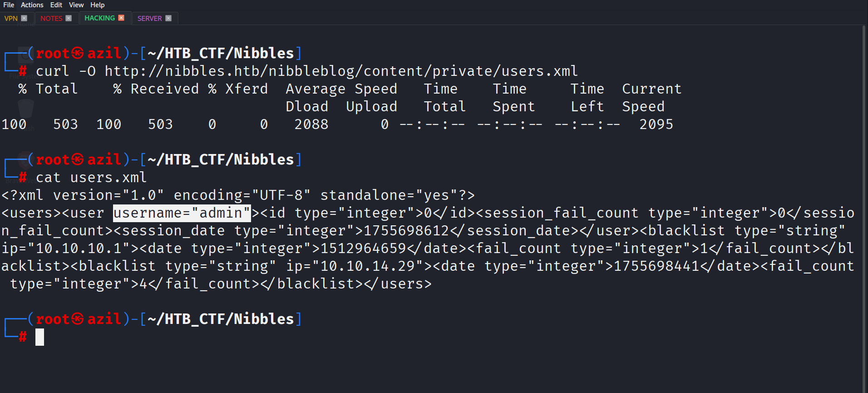The image size is (868, 393).
Task: Open the File menu
Action: 9,5
